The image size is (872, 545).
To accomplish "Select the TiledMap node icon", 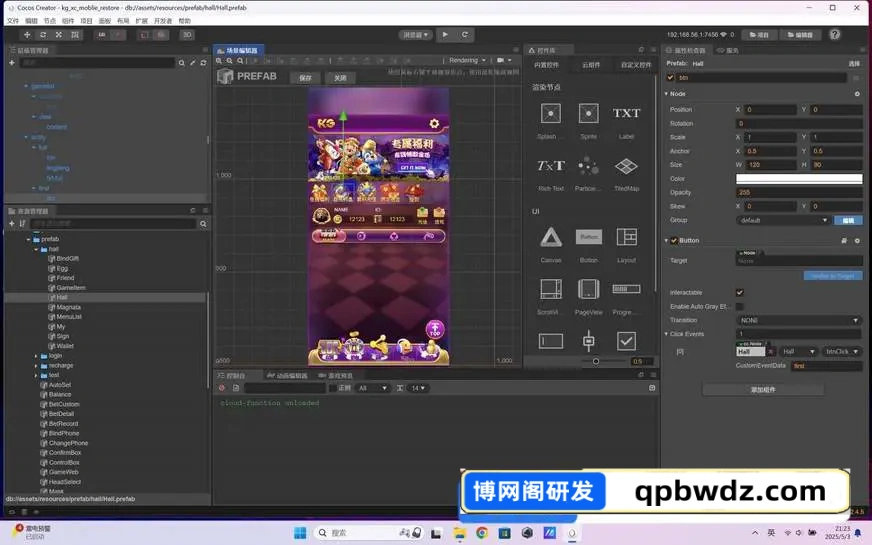I will point(626,166).
